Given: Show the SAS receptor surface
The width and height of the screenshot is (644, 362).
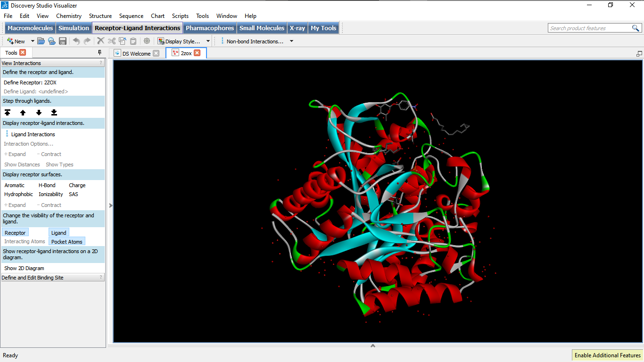Looking at the screenshot, I should (74, 194).
